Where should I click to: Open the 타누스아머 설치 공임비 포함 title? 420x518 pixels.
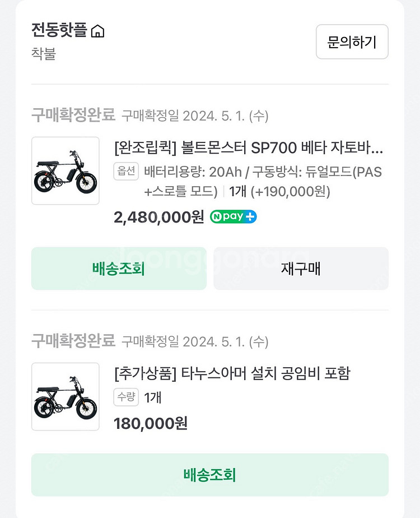232,373
